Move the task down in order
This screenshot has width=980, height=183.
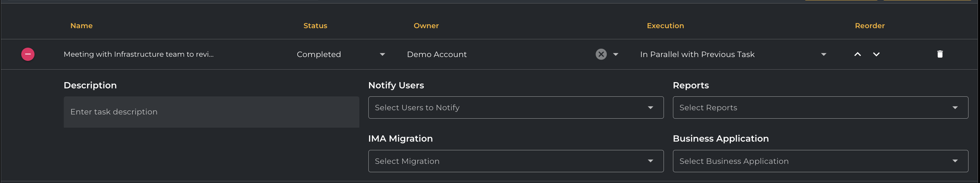[876, 54]
